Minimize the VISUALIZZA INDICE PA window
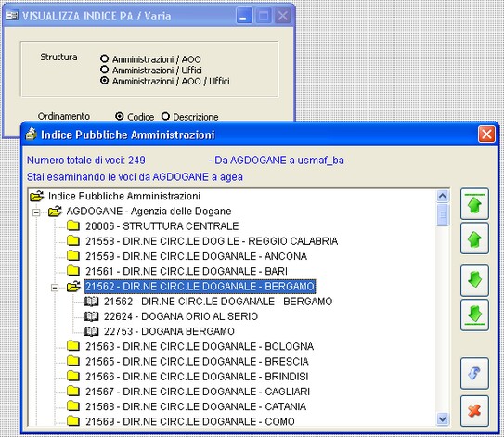 point(244,16)
